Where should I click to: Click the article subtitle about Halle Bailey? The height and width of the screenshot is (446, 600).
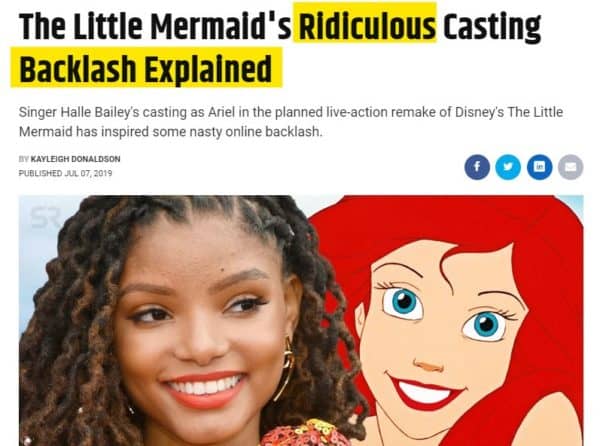tap(291, 122)
